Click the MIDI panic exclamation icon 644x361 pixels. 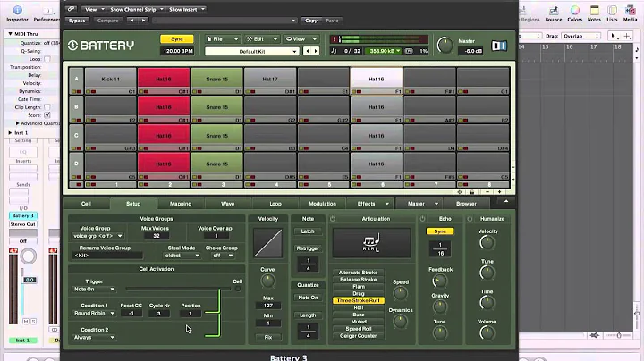tap(335, 39)
